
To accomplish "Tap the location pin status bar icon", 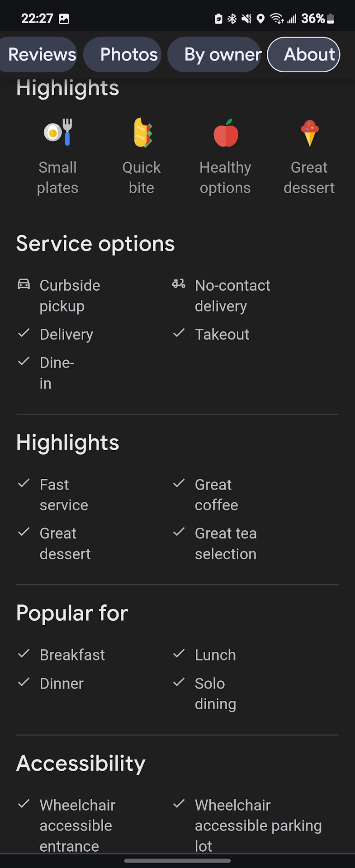I will [x=260, y=19].
